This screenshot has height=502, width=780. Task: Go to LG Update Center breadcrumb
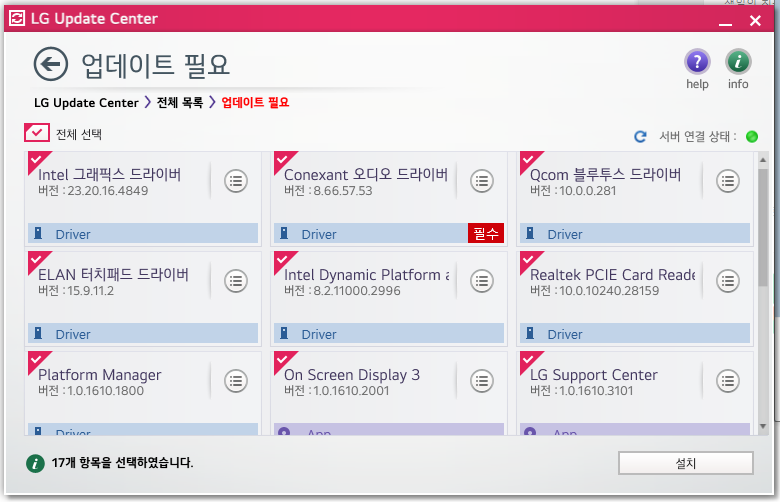[x=86, y=103]
